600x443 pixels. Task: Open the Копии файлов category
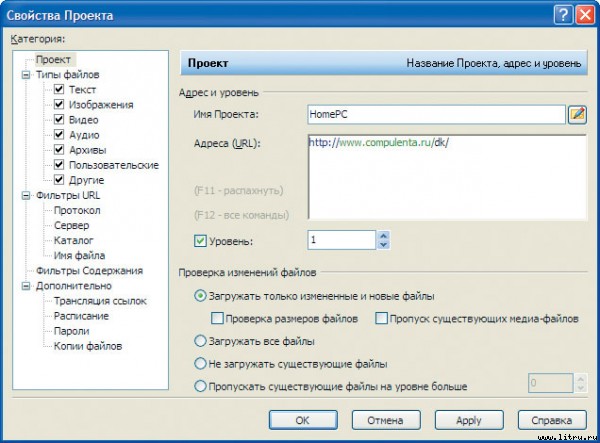coord(88,346)
